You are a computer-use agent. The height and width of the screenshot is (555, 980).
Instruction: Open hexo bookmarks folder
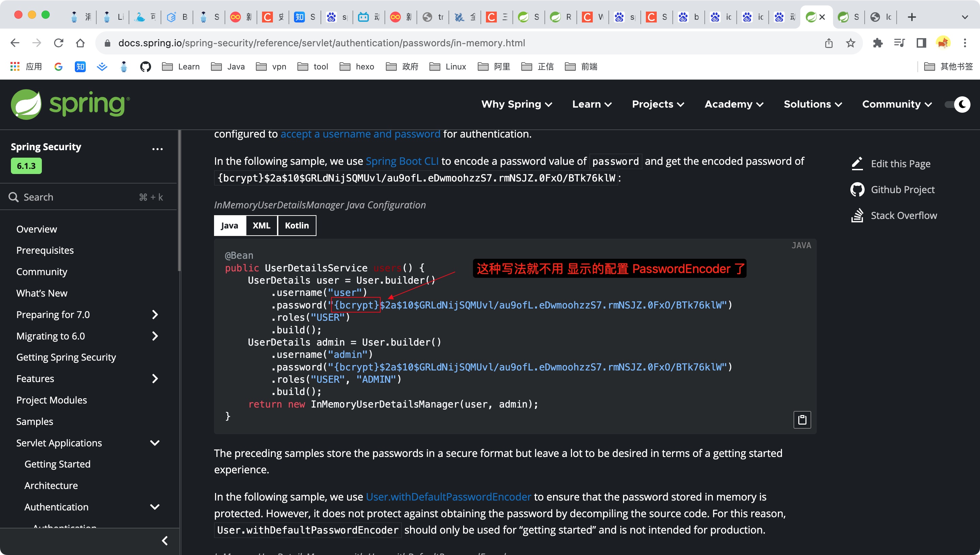point(357,67)
